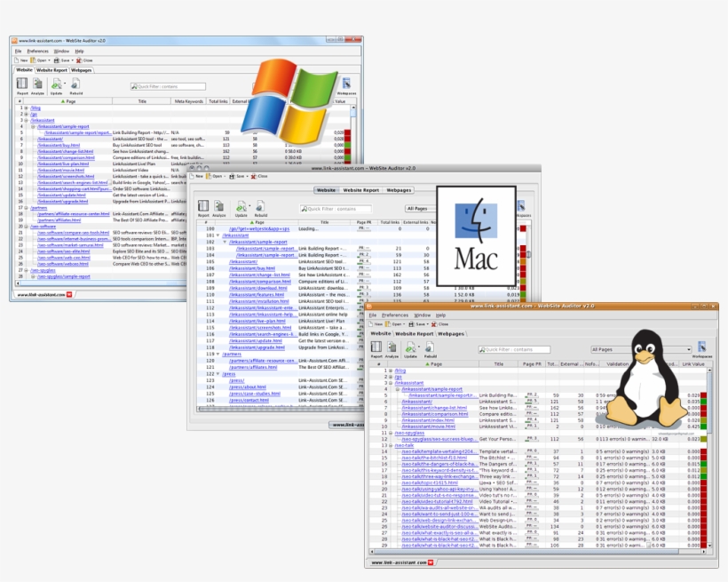Sort by Link Value column in Linux window
728x582 pixels.
[693, 364]
